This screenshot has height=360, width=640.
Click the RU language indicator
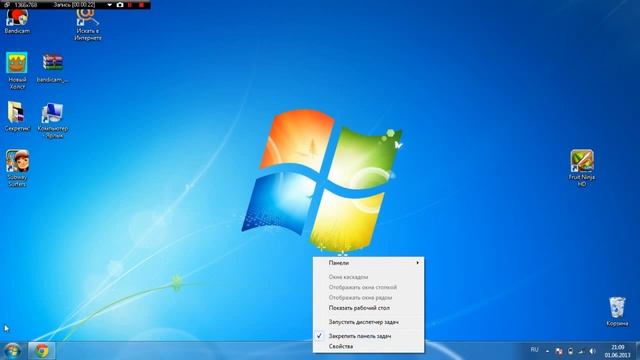(x=534, y=350)
